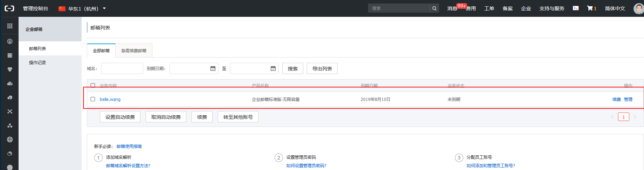Click the Aliyun logo in top bar
This screenshot has width=644, height=170.
9,8
